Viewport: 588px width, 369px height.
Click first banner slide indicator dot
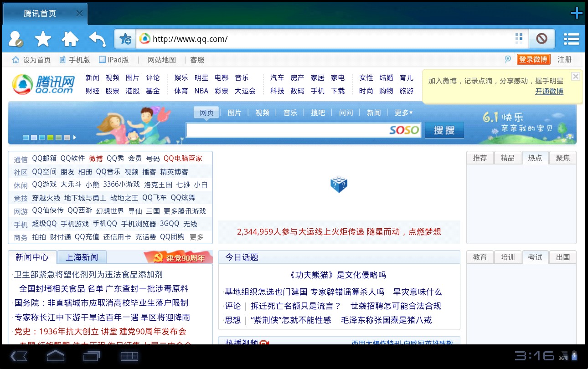pyautogui.click(x=26, y=137)
